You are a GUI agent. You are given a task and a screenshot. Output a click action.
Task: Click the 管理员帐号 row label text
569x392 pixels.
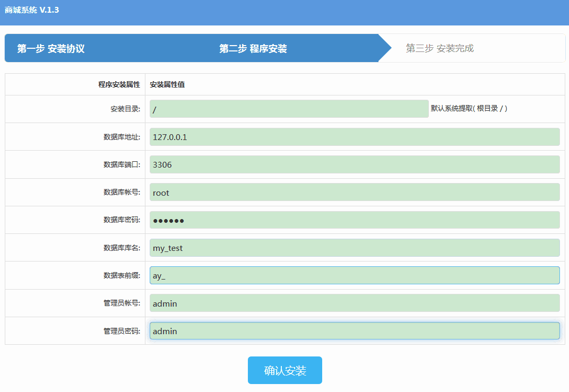(x=122, y=303)
